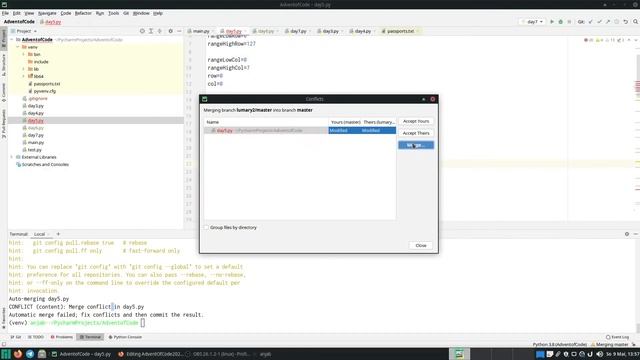Click the Name column header
Screen dimensions: 640x360
point(266,122)
